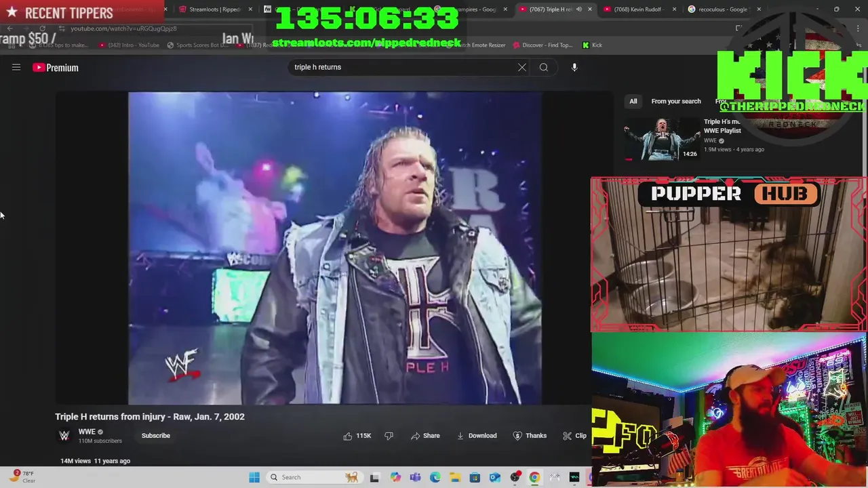Close the '(7067) Triple H' active tab
This screenshot has width=868, height=488.
[x=590, y=9]
